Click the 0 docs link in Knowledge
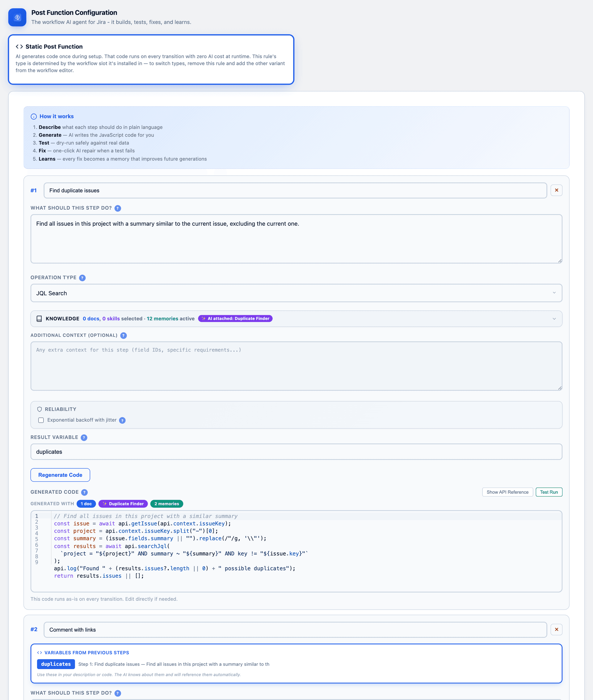This screenshot has width=593, height=700. tap(91, 319)
